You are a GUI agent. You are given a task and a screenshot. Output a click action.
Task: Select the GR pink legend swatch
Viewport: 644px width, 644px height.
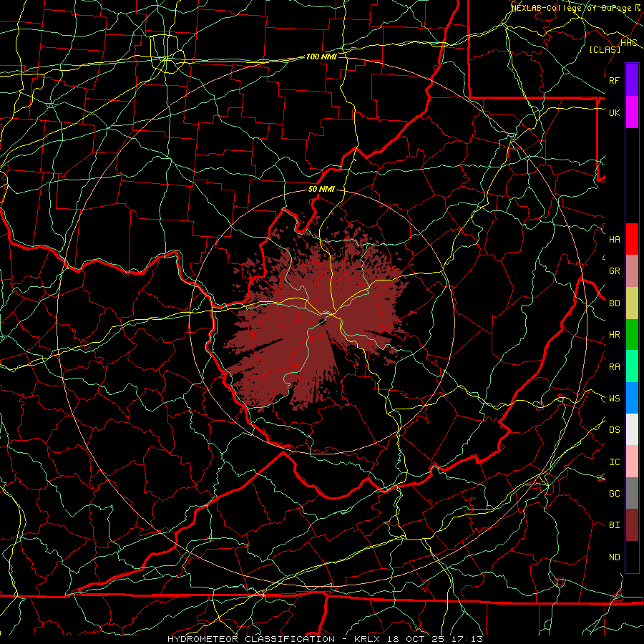[632, 271]
